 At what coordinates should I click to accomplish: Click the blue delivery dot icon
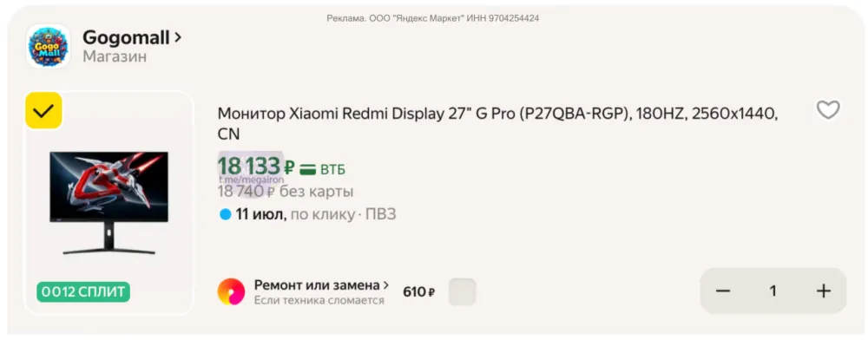point(225,214)
